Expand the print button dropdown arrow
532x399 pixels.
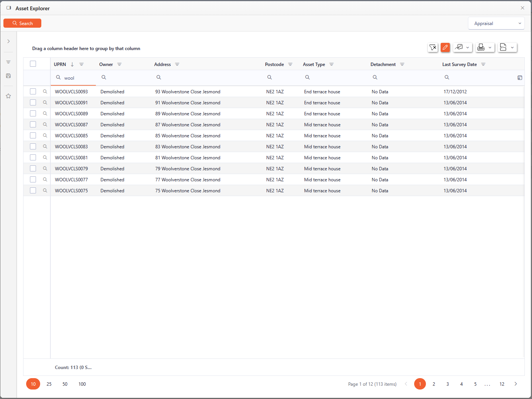click(x=490, y=47)
